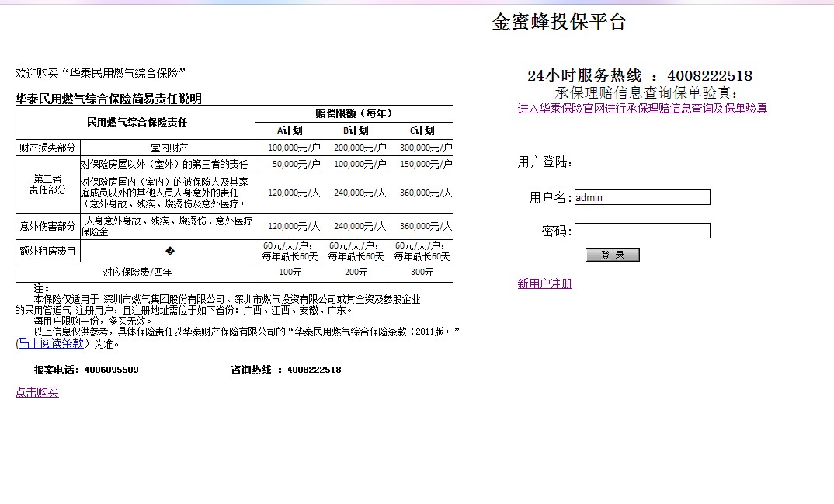Select the 金蜜蜂投保平台 page title
Image resolution: width=834 pixels, height=504 pixels.
559,22
